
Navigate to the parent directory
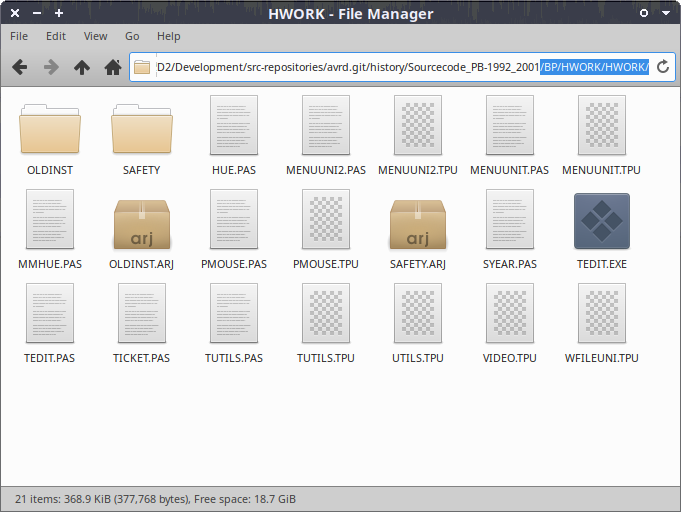[82, 67]
